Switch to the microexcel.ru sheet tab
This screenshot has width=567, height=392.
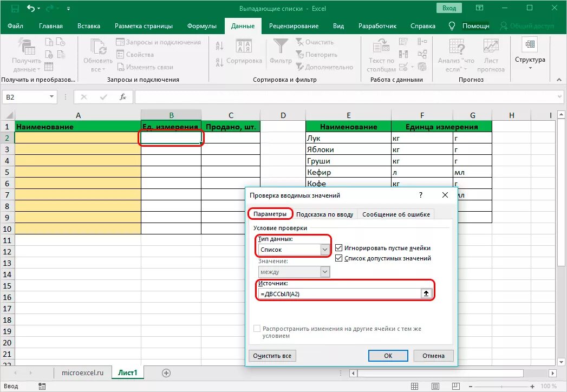[x=82, y=373]
